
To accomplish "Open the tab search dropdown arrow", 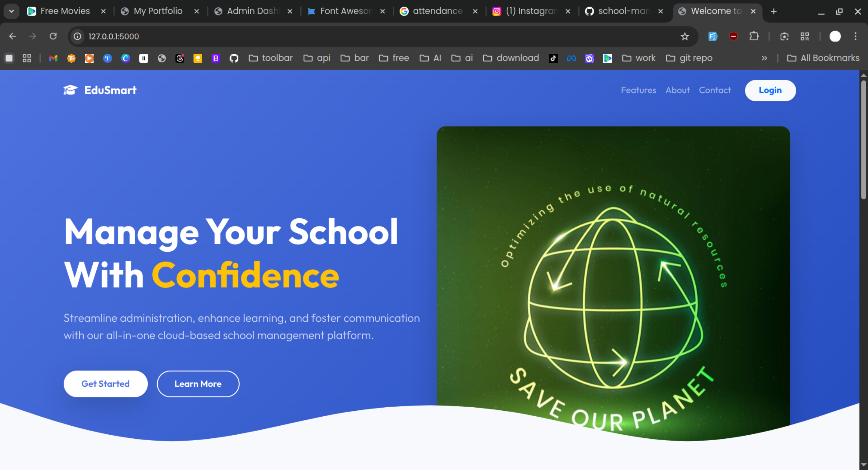I will coord(11,11).
